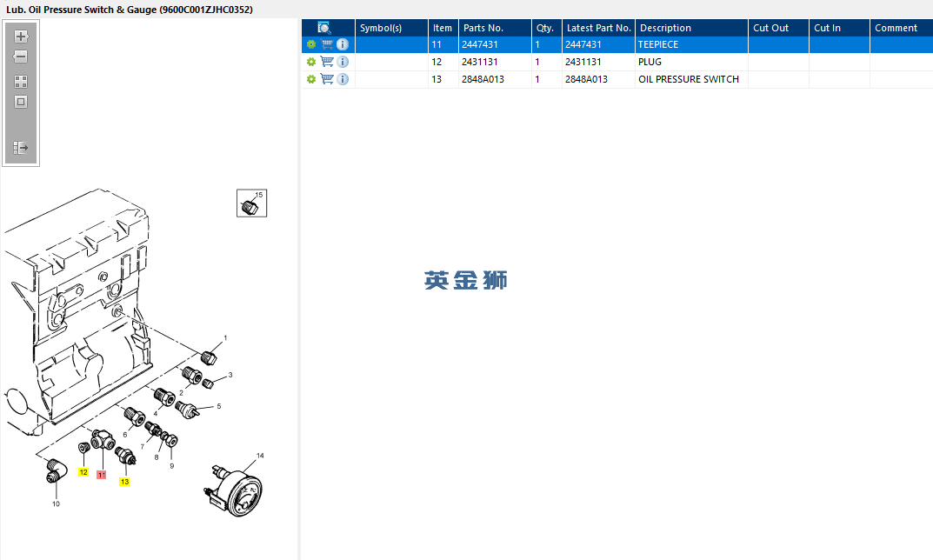This screenshot has height=560, width=933.
Task: Click the search icon in table header
Action: (x=323, y=28)
